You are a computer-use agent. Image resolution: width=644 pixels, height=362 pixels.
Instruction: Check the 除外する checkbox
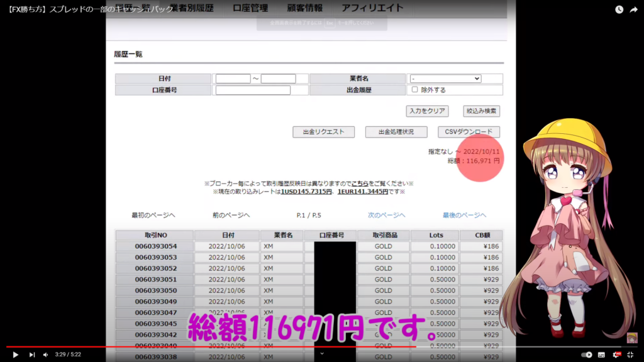[415, 89]
